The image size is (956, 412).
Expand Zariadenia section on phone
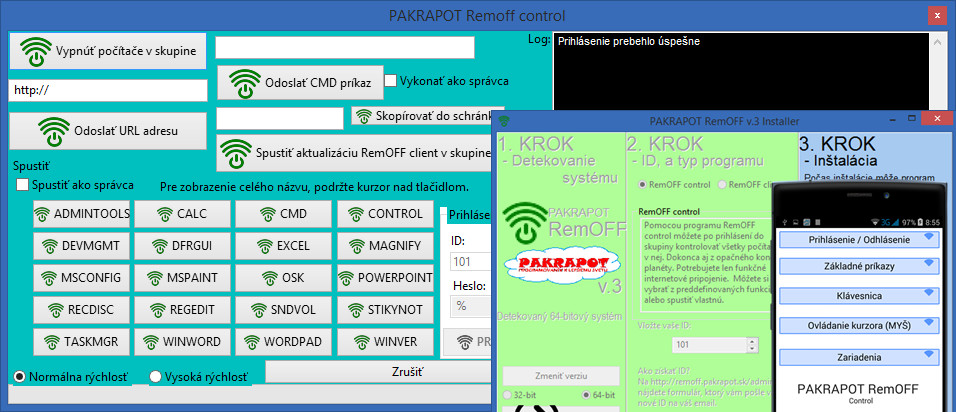tap(859, 357)
